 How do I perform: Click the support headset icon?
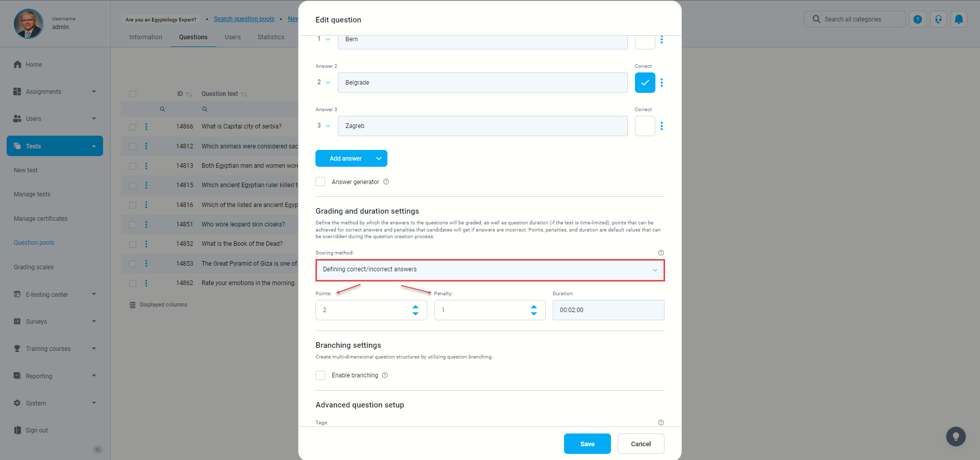[938, 19]
